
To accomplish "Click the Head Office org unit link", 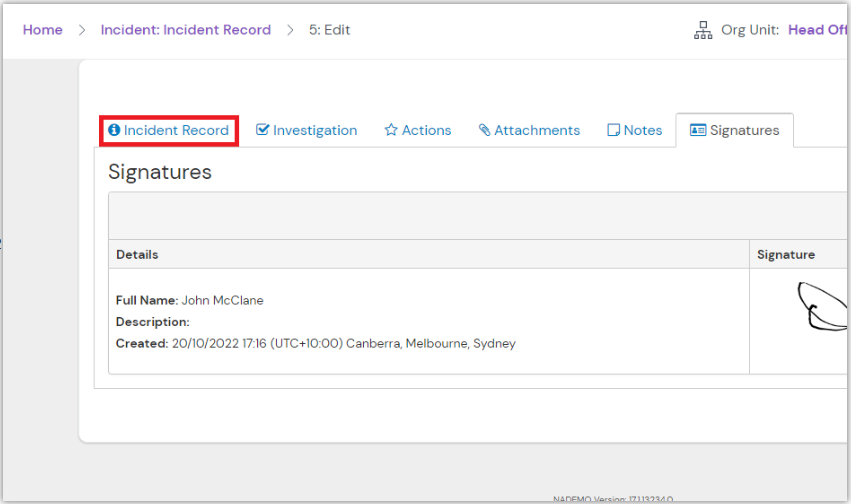I will pyautogui.click(x=817, y=30).
